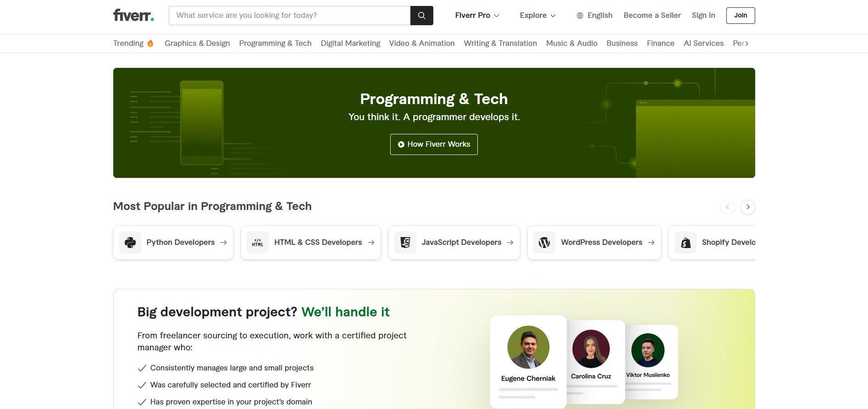Click arrow on JavaScript Developers card
Image resolution: width=868 pixels, height=409 pixels.
[510, 243]
